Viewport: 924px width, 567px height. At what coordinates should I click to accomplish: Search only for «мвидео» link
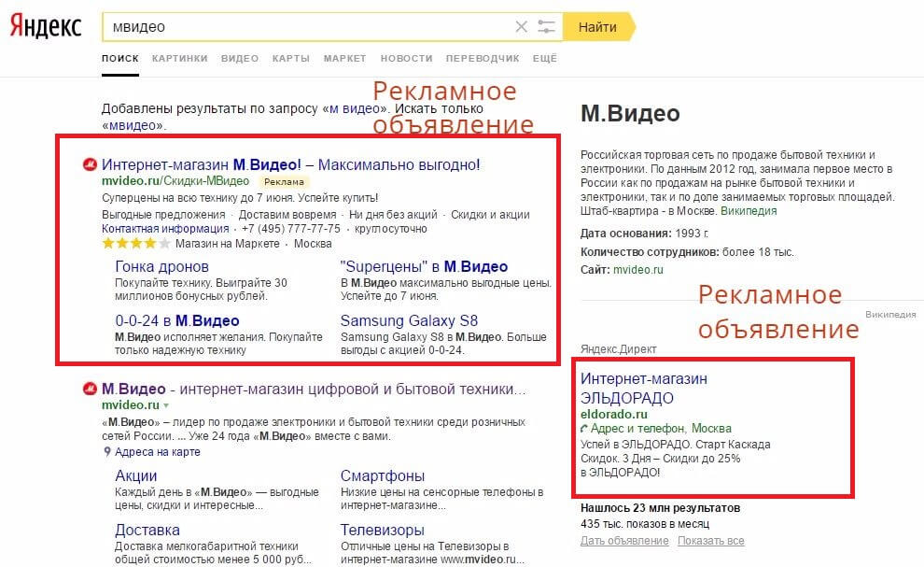tap(133, 126)
